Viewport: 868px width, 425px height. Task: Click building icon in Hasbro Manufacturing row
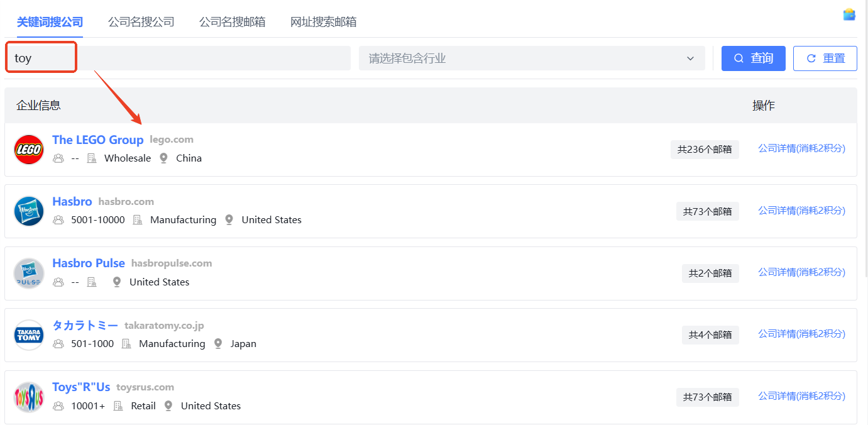click(x=138, y=220)
